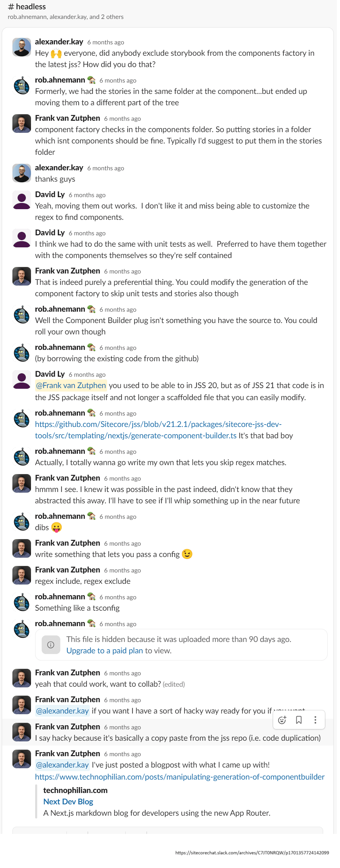Add a reaction with the emoji icon
The height and width of the screenshot is (868, 340).
[x=282, y=720]
